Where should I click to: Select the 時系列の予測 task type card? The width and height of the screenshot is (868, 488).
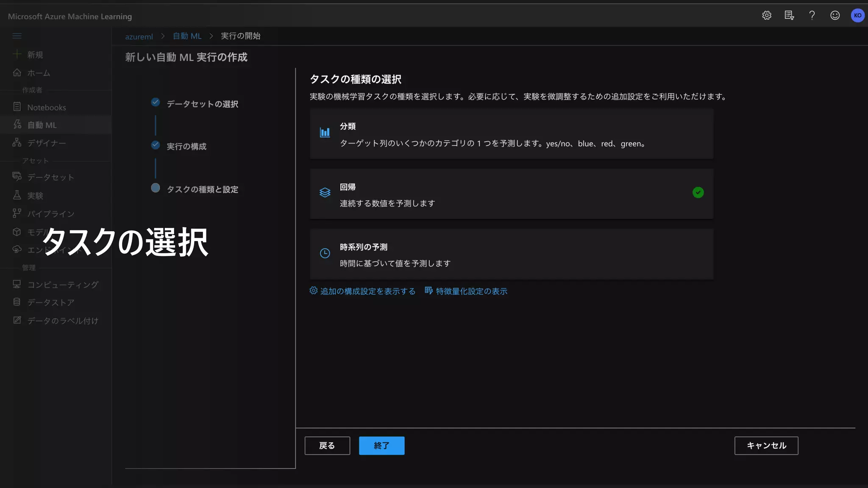click(x=512, y=254)
